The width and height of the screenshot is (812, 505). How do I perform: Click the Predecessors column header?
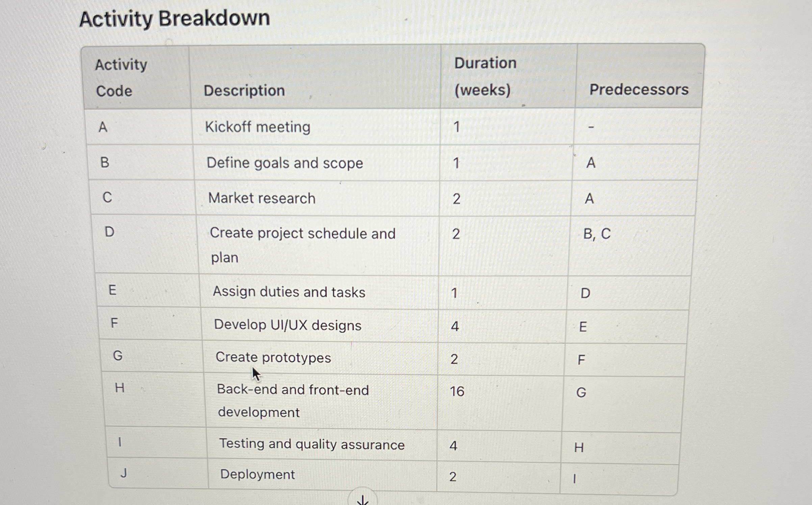click(x=640, y=76)
